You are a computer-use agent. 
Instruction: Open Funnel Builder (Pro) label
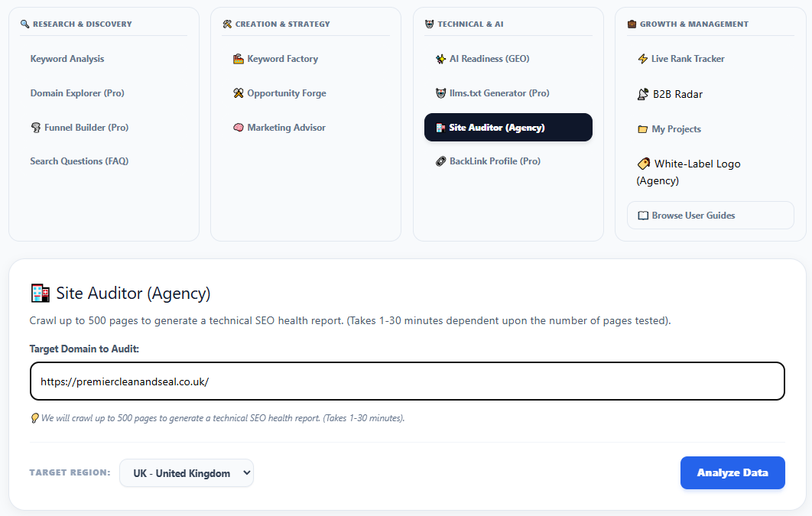[86, 128]
